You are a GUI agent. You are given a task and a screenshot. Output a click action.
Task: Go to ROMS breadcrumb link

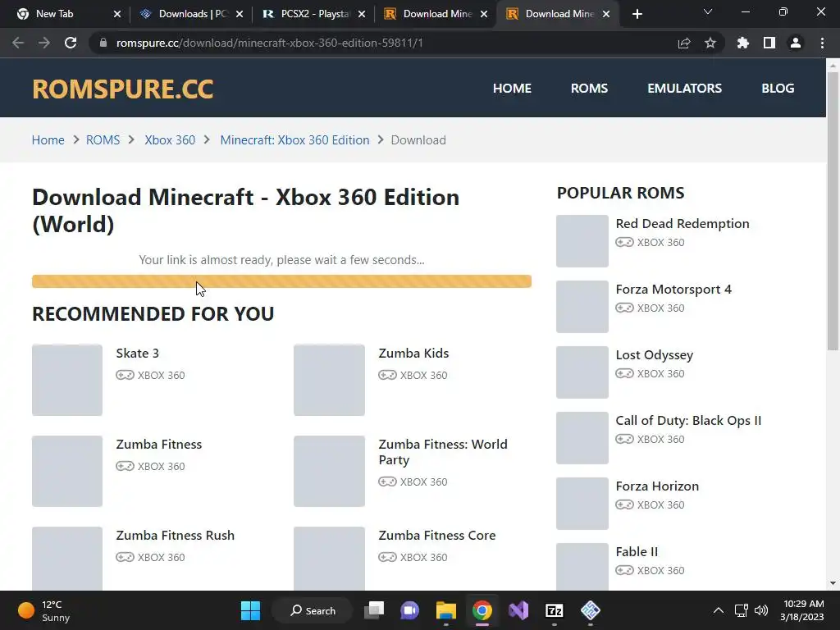point(103,140)
